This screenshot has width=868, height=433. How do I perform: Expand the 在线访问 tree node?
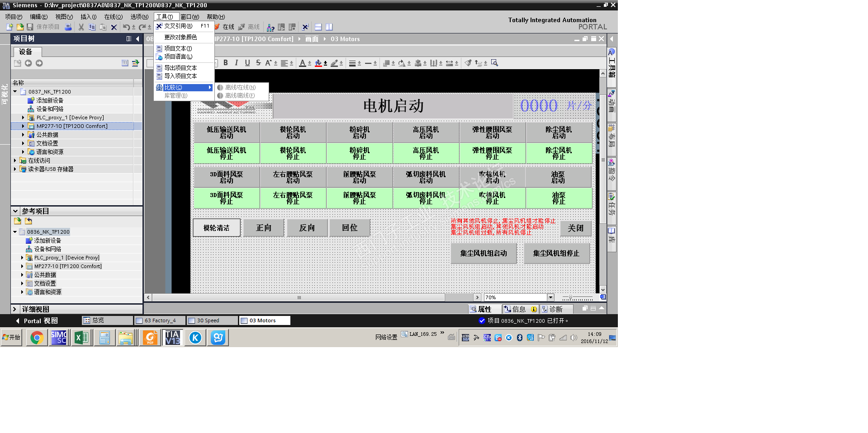pyautogui.click(x=15, y=160)
